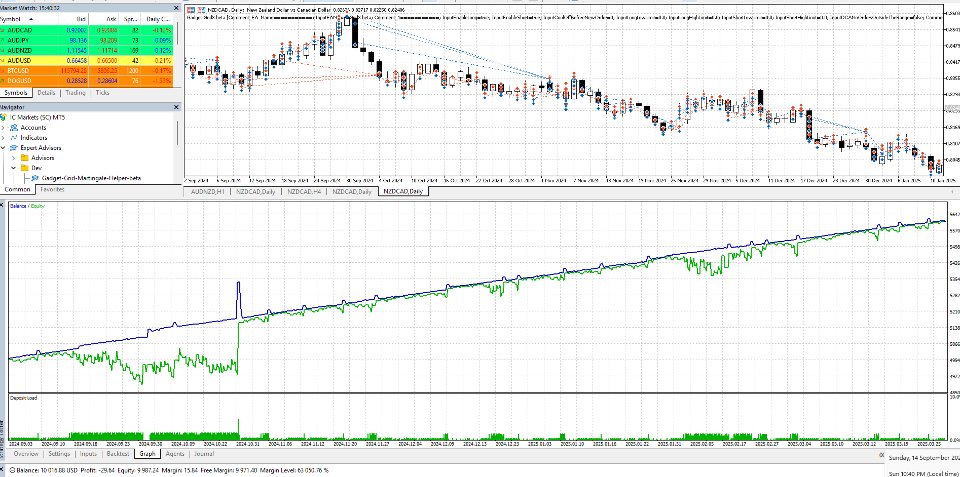Click the Navigator vertical scrollbar

coord(178,135)
